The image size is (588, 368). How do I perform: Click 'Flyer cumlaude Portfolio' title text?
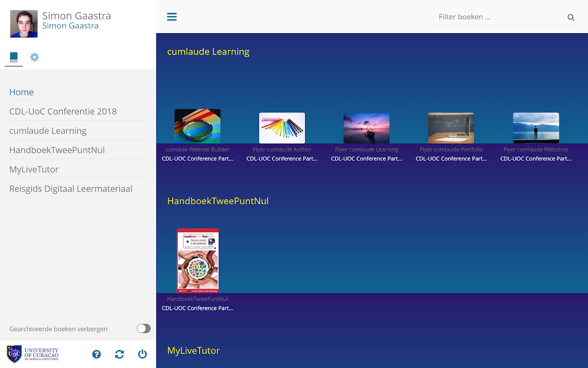(451, 149)
